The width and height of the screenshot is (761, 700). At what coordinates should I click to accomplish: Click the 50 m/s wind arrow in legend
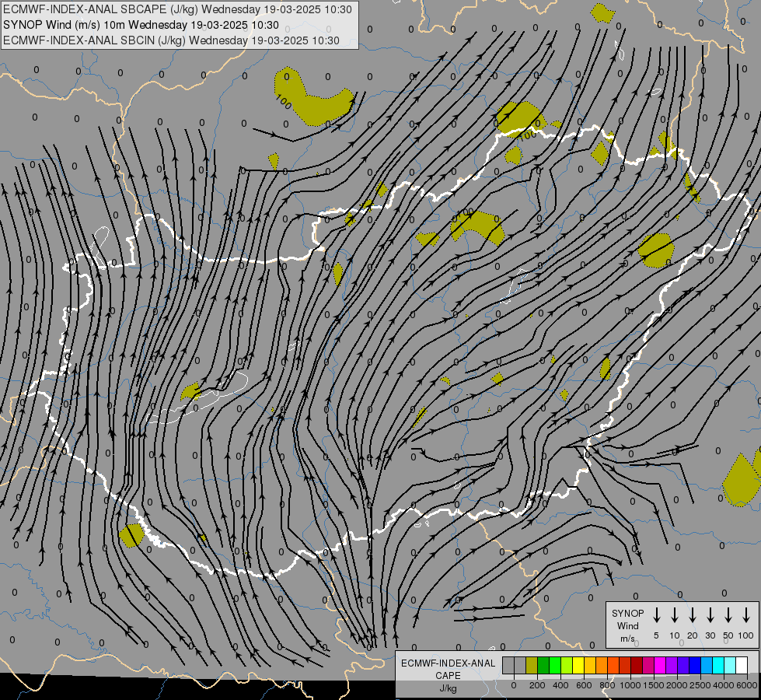[x=728, y=615]
